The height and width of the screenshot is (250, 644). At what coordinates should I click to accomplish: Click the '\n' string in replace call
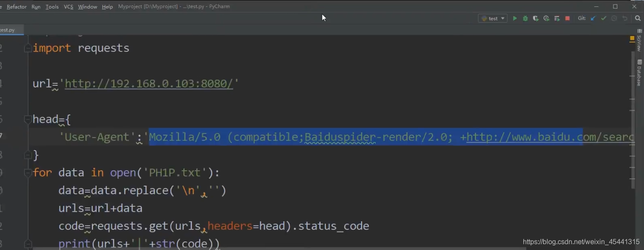pos(188,190)
